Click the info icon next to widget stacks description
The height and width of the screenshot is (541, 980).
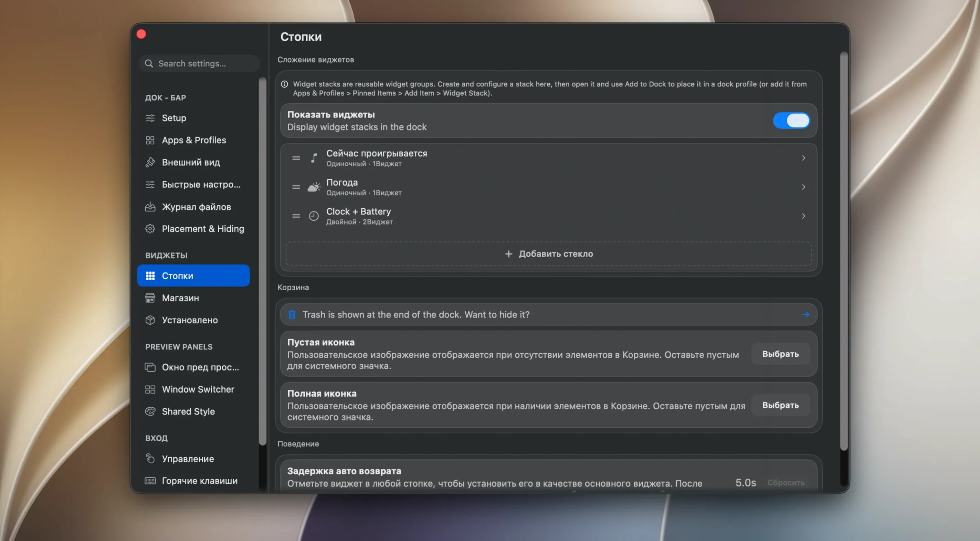tap(284, 84)
